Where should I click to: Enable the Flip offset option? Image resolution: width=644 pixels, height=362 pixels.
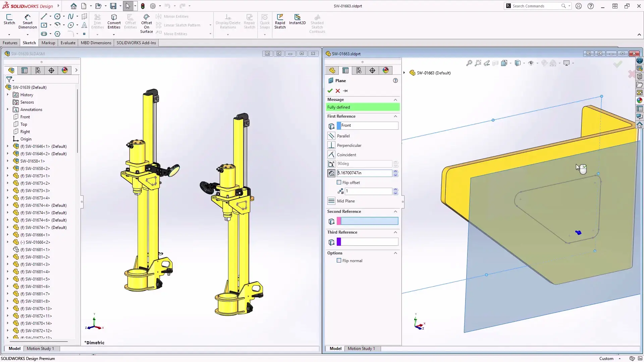click(x=339, y=182)
